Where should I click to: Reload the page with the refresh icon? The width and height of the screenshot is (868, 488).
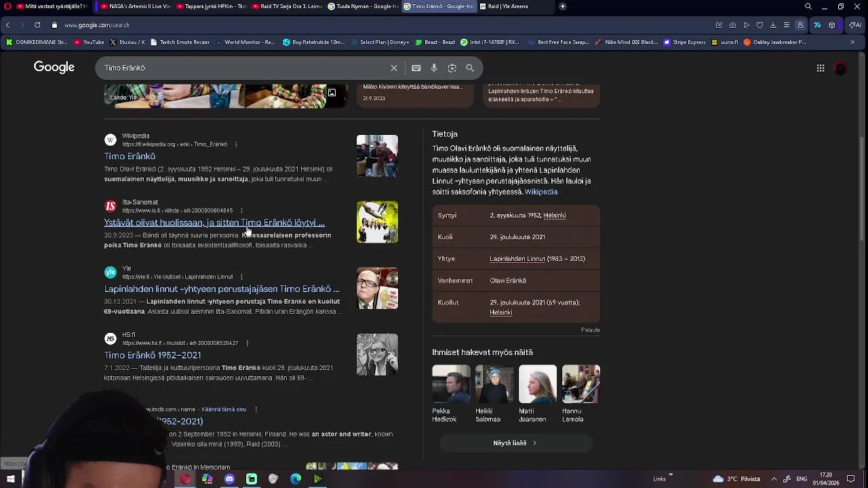[37, 25]
